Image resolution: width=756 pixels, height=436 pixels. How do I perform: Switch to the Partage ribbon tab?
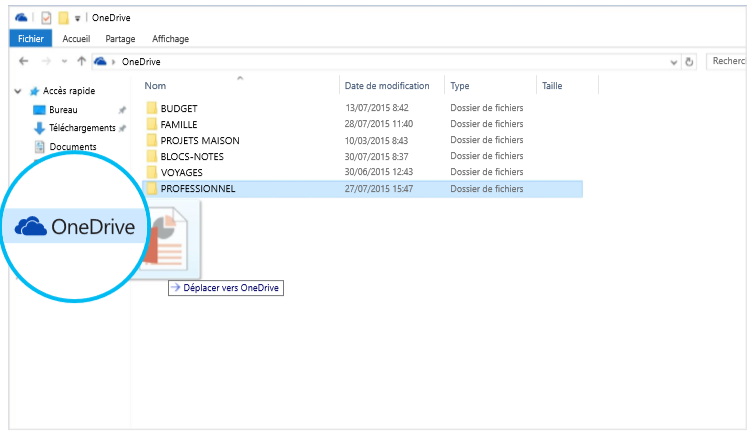point(120,39)
